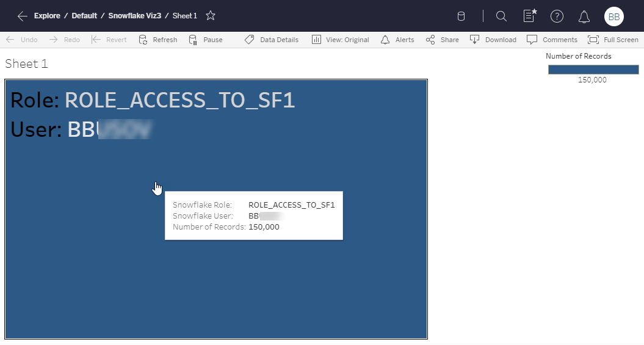Click the Redo toolbar button
The height and width of the screenshot is (345, 644).
coord(65,40)
